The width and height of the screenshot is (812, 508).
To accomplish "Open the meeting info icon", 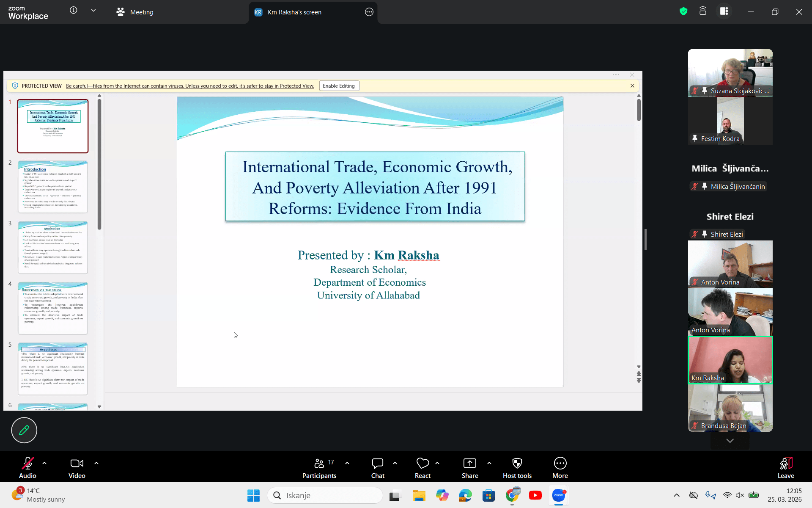I will [x=74, y=11].
